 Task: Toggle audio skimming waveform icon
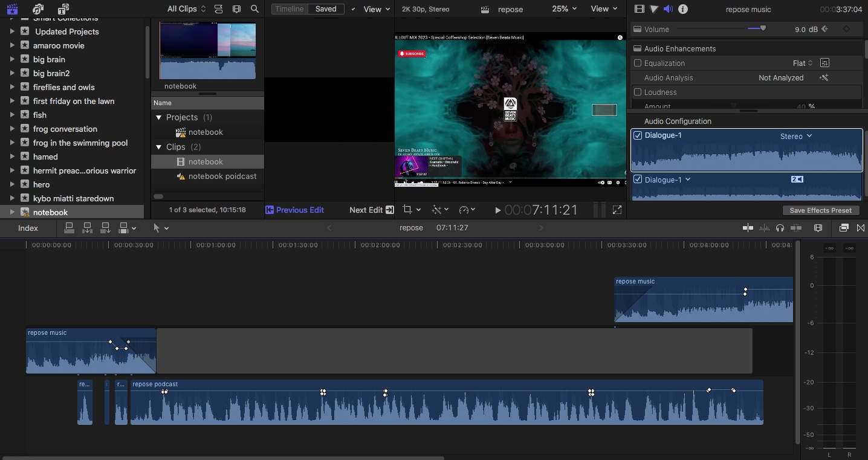click(764, 228)
